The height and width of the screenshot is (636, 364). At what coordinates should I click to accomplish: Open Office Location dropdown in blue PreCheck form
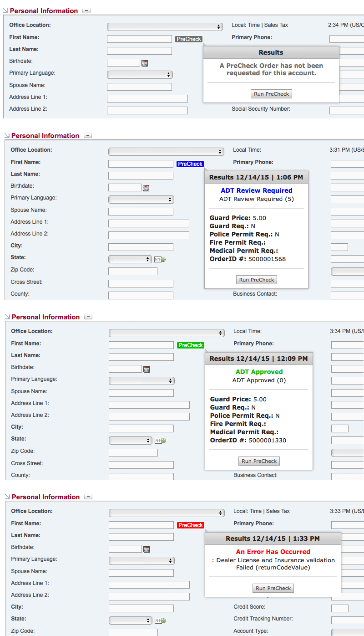coord(166,152)
